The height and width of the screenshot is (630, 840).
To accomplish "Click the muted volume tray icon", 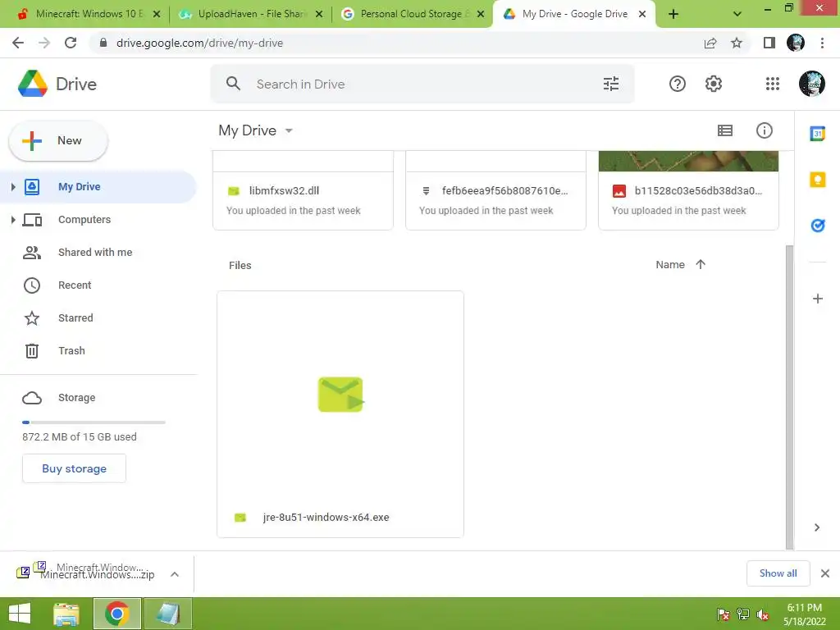I will 762,615.
